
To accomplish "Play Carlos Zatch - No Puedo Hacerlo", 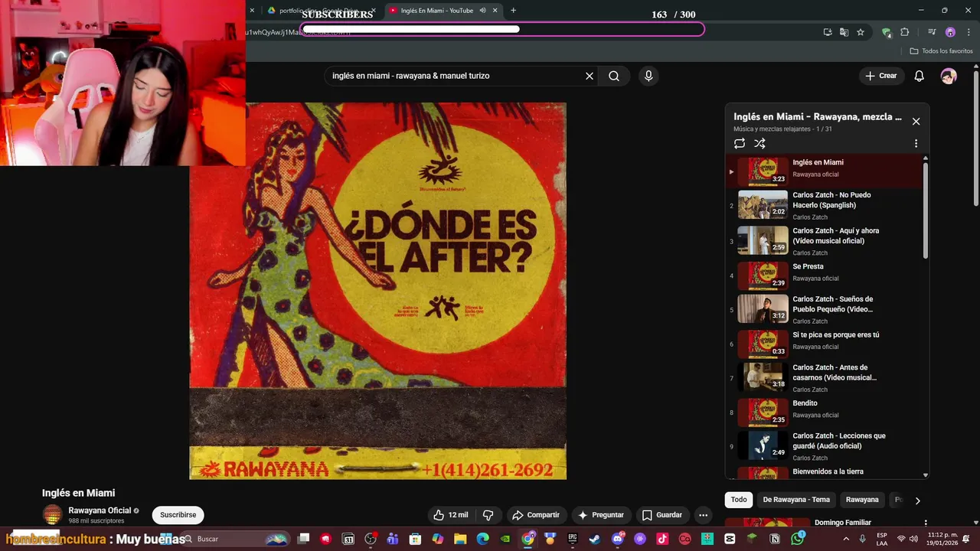I will [825, 205].
